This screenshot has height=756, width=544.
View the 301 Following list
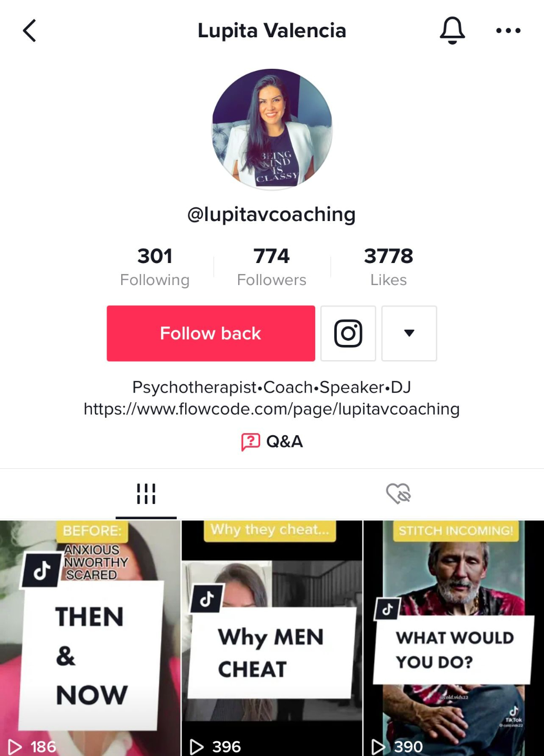pos(155,267)
